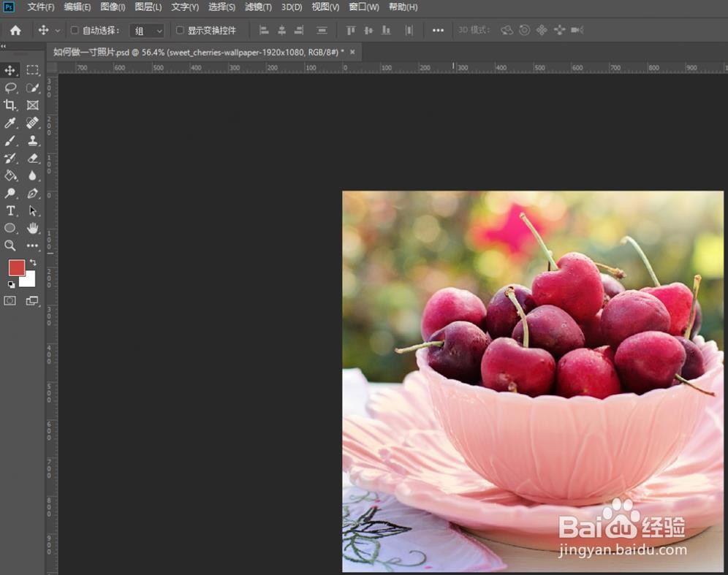Open the 滤镜(T) menu

pyautogui.click(x=258, y=7)
